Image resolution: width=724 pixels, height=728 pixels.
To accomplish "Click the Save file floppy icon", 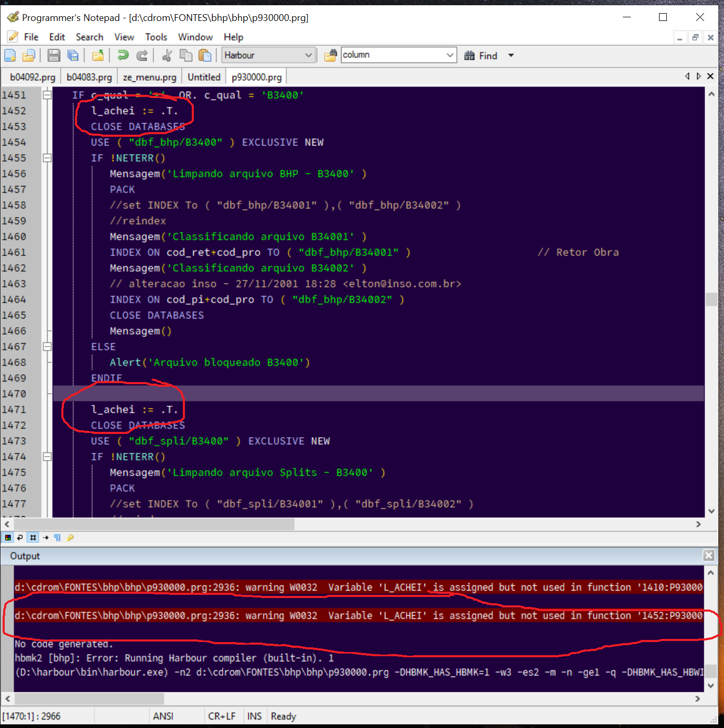I will click(53, 56).
